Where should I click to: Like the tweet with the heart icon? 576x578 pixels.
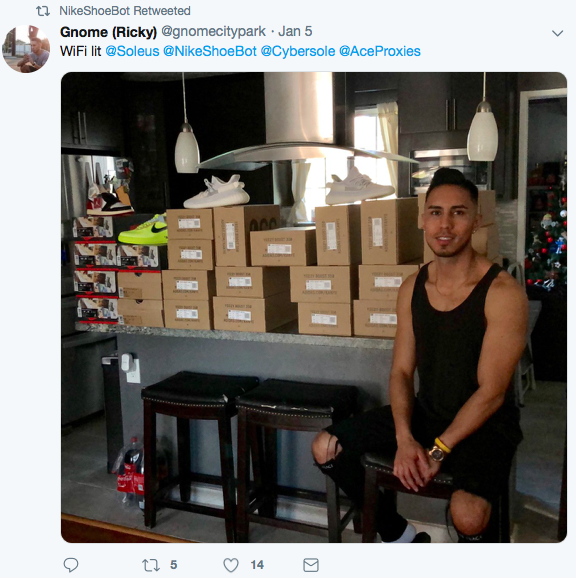coord(231,565)
